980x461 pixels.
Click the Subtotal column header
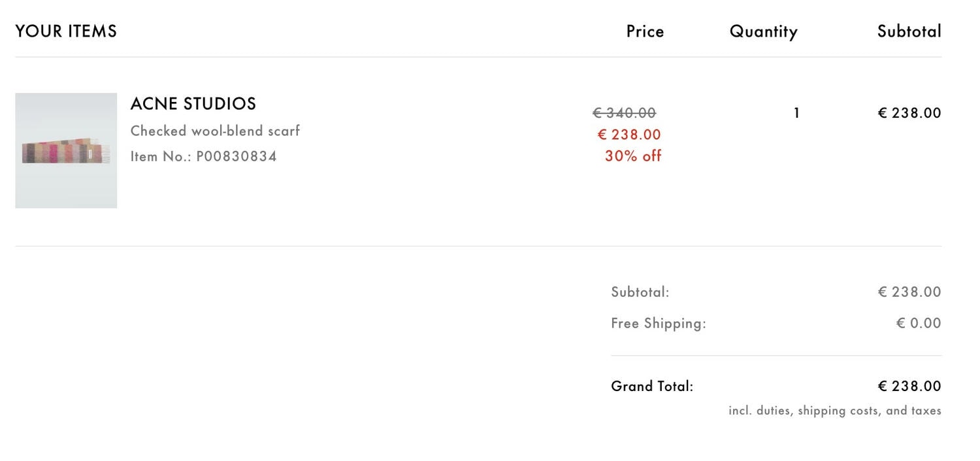point(909,31)
